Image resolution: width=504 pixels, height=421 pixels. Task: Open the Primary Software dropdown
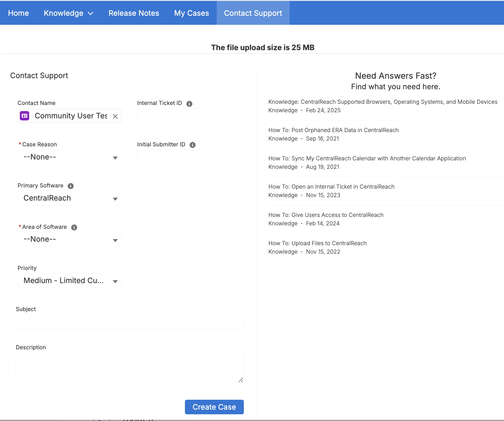coord(70,198)
